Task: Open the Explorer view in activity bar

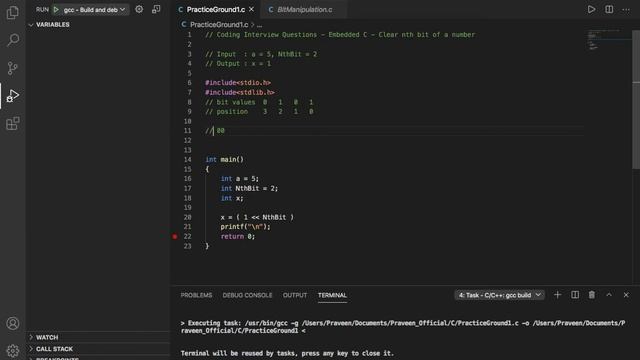Action: [13, 13]
